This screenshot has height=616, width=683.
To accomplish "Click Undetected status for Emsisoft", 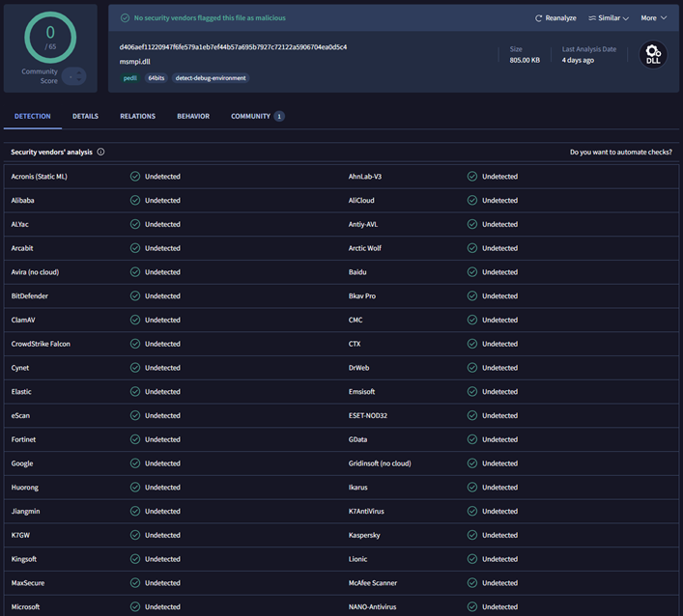I will pos(500,392).
